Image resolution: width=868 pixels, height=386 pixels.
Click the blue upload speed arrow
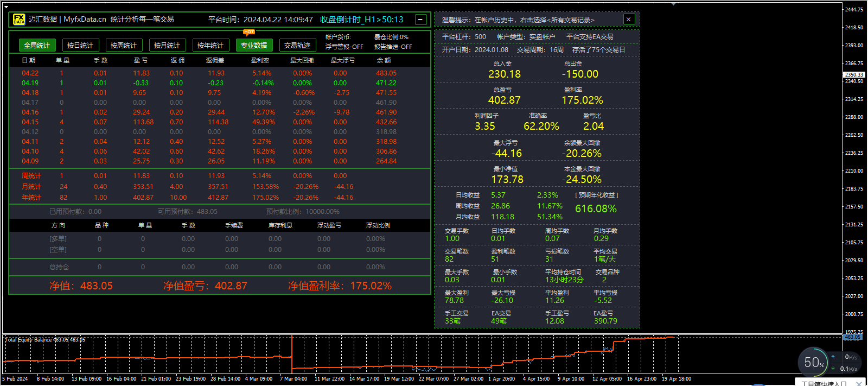coord(833,357)
